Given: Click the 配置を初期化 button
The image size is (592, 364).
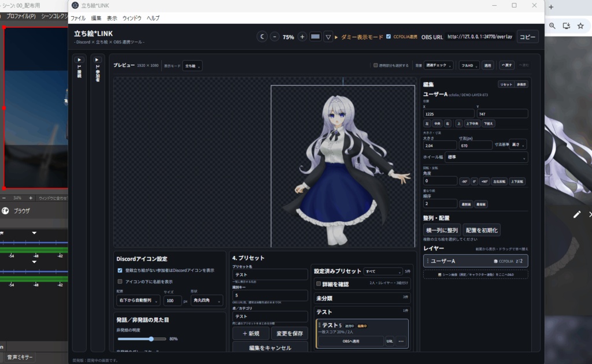Looking at the screenshot, I should pyautogui.click(x=482, y=230).
